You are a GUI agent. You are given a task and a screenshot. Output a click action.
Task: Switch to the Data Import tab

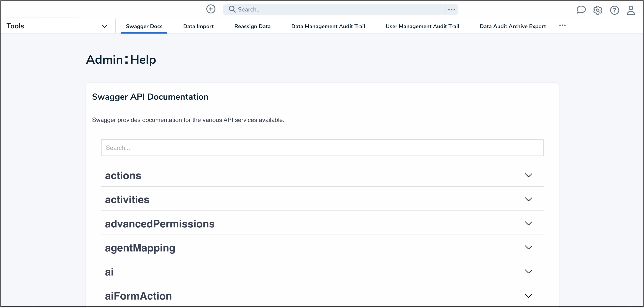tap(198, 26)
